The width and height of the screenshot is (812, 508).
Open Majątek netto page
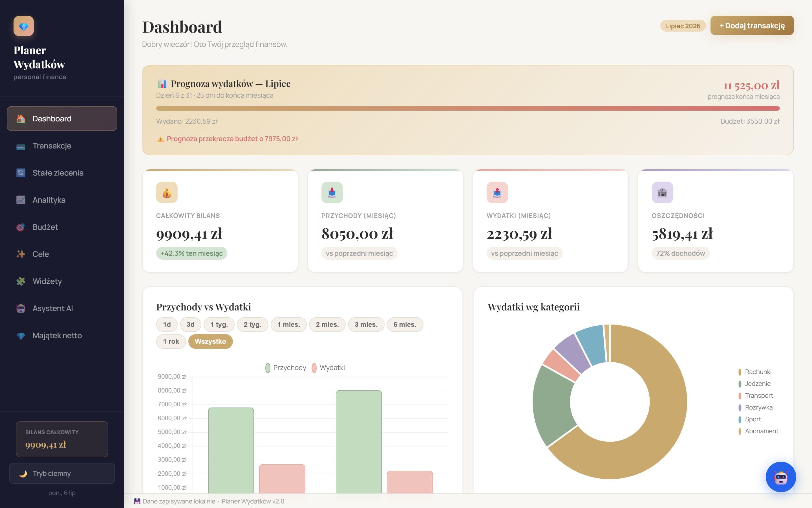tap(62, 335)
